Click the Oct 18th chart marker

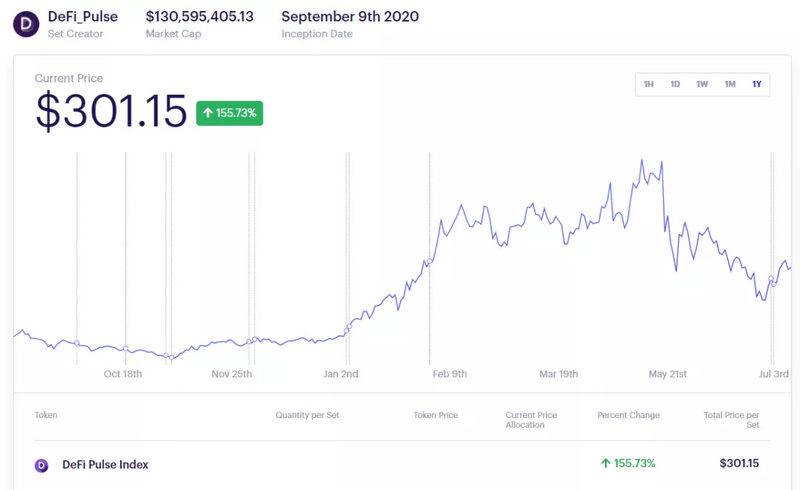point(125,349)
